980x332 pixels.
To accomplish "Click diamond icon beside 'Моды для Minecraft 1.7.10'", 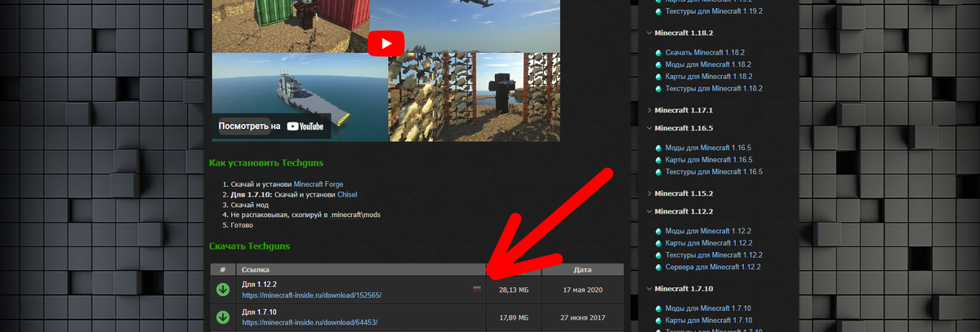I will click(x=658, y=308).
